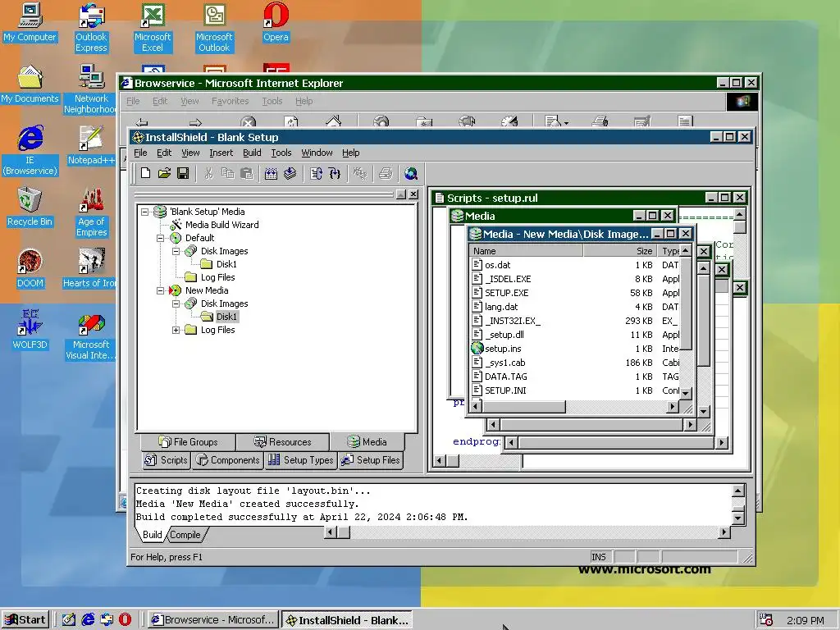This screenshot has width=840, height=630.
Task: Open the Window menu in InstallShield
Action: point(317,153)
